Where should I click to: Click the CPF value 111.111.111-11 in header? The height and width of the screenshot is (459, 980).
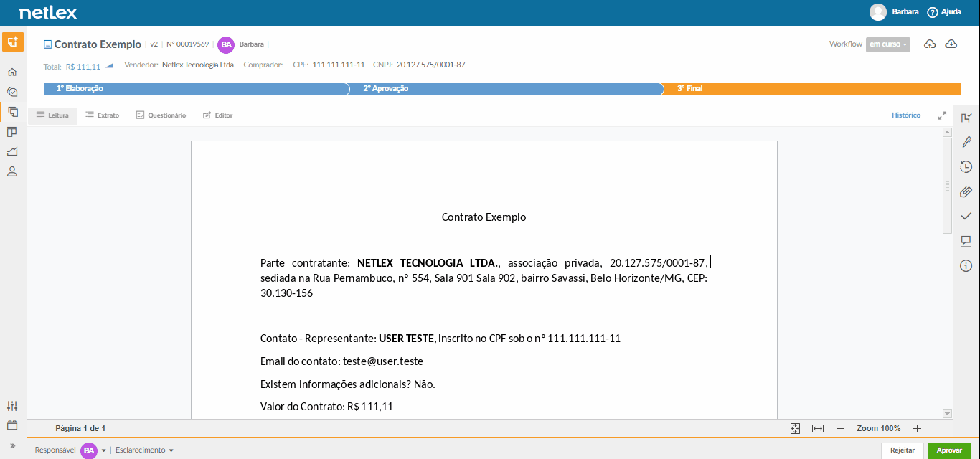(x=339, y=65)
